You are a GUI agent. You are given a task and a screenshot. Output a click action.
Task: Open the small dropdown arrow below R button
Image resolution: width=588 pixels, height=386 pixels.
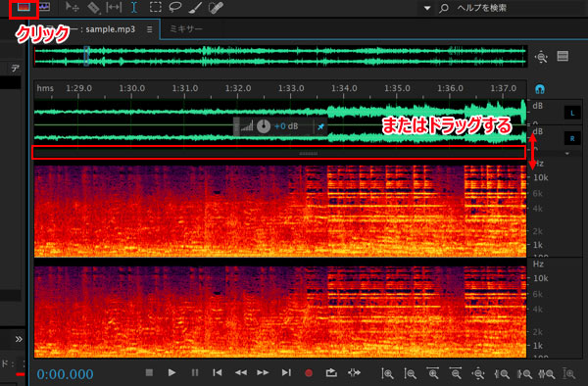(x=567, y=154)
